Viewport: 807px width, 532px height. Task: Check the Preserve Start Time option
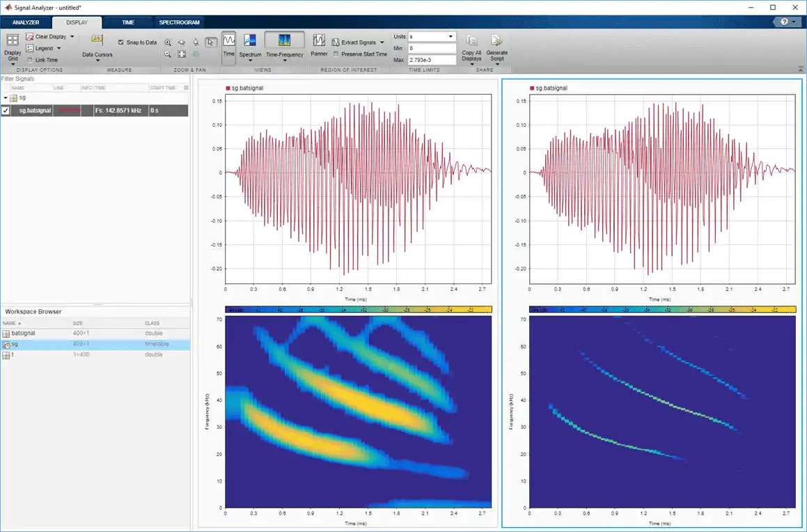tap(336, 54)
